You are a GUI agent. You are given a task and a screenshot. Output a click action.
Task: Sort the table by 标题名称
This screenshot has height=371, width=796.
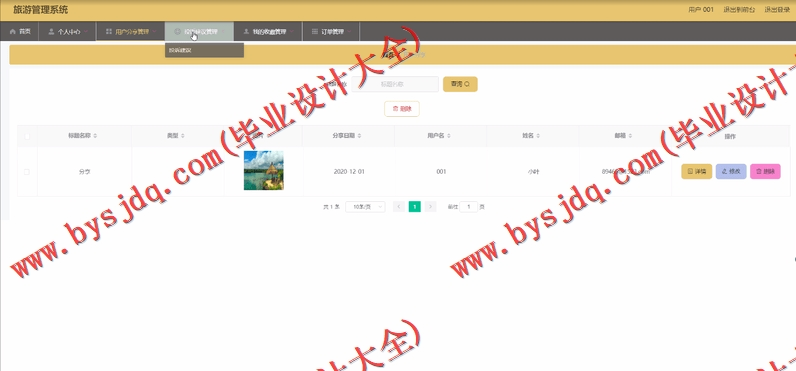click(95, 136)
